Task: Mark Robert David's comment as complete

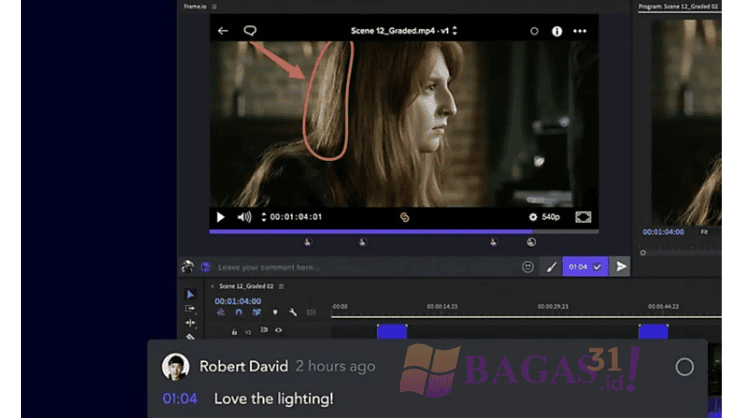Action: [684, 367]
